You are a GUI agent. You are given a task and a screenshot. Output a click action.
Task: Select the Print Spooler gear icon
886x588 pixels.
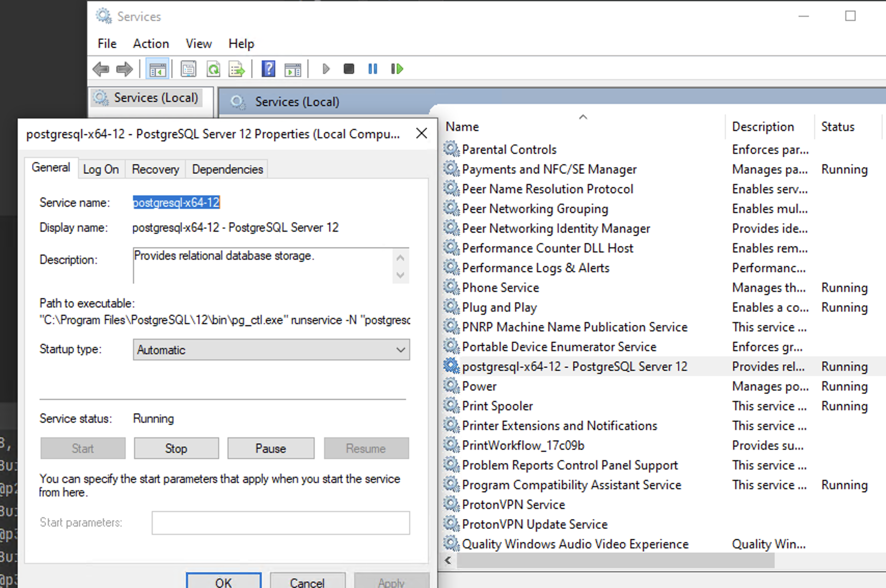451,406
